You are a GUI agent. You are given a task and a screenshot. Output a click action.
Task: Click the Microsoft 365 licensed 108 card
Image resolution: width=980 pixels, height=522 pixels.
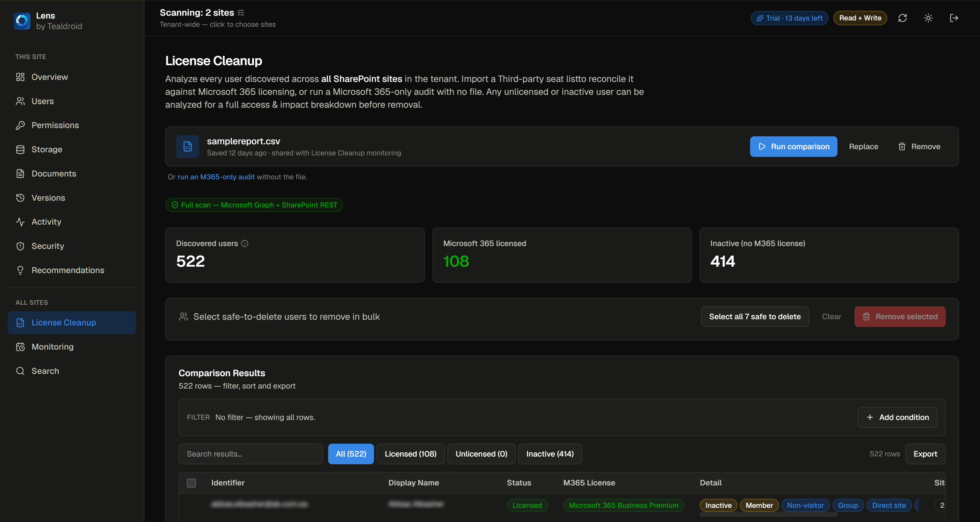(562, 255)
